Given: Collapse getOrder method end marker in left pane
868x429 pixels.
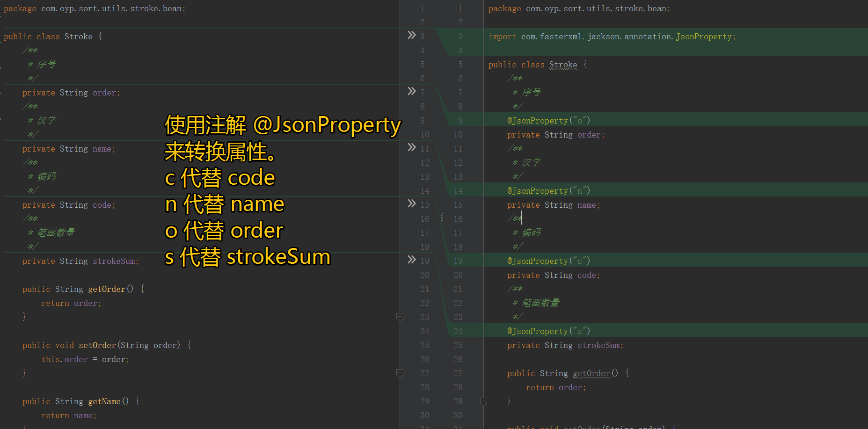Looking at the screenshot, I should [x=400, y=317].
